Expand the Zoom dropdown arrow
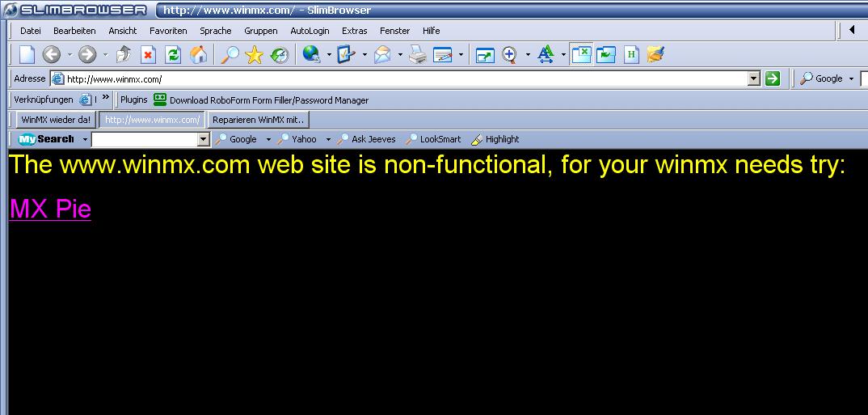The width and height of the screenshot is (868, 415). [x=528, y=55]
